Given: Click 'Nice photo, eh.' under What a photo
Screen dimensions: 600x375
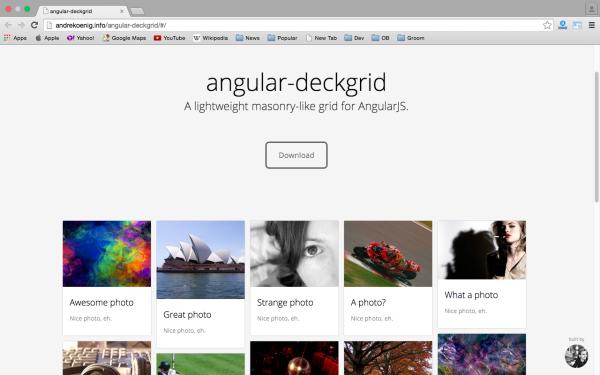Looking at the screenshot, I should (x=466, y=311).
